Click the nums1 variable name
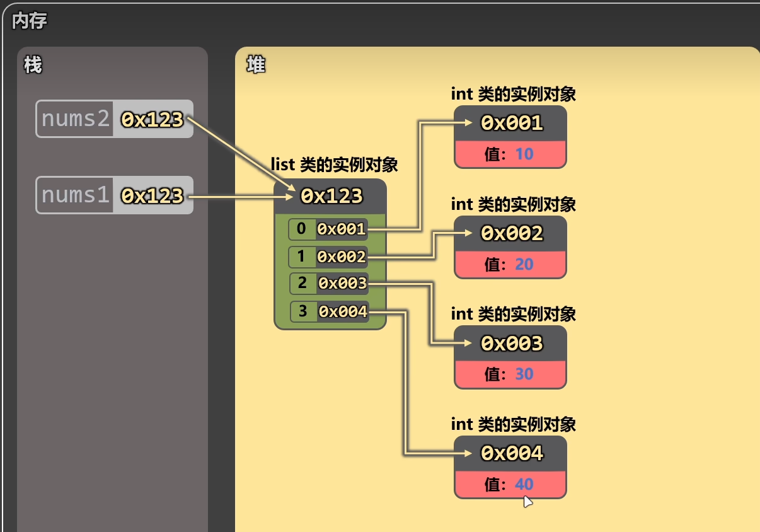 click(x=76, y=195)
